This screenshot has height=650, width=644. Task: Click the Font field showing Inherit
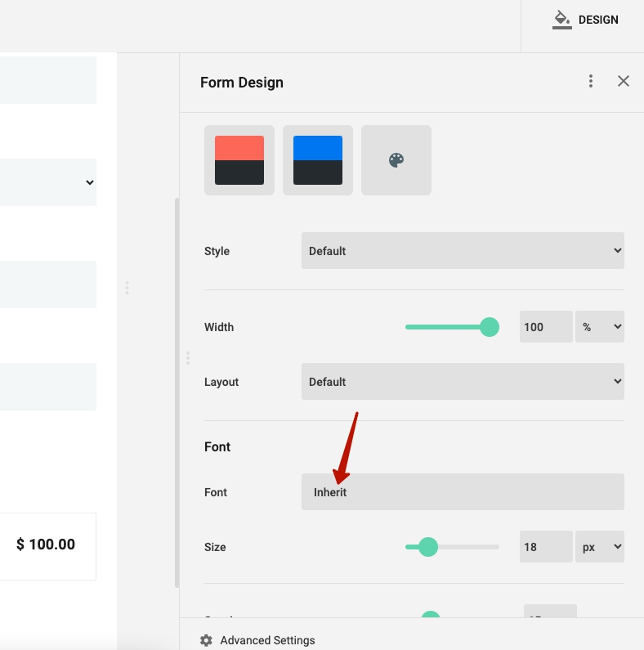(463, 492)
